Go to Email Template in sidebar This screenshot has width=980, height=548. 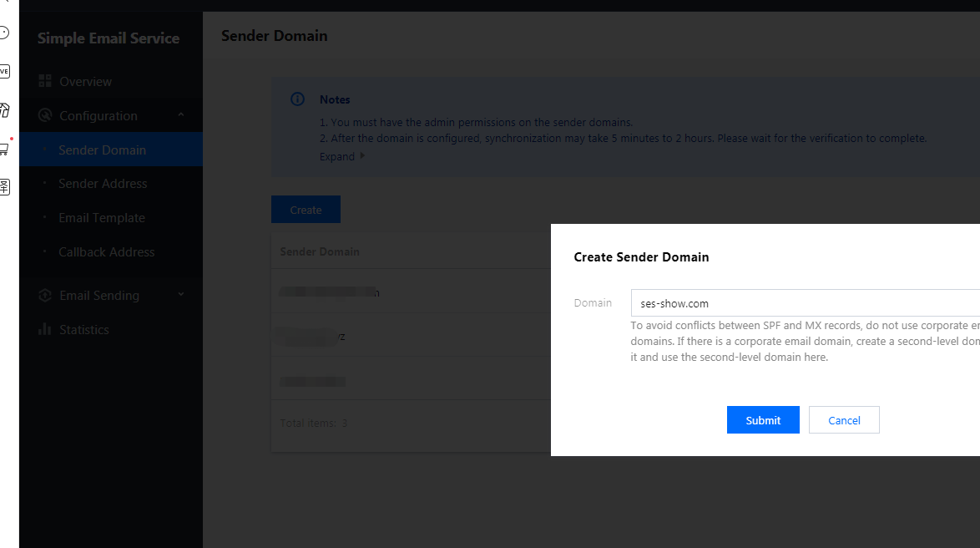click(x=102, y=218)
